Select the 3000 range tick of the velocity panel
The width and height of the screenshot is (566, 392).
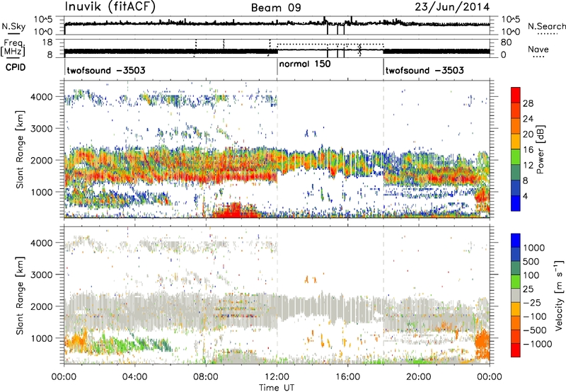click(41, 275)
